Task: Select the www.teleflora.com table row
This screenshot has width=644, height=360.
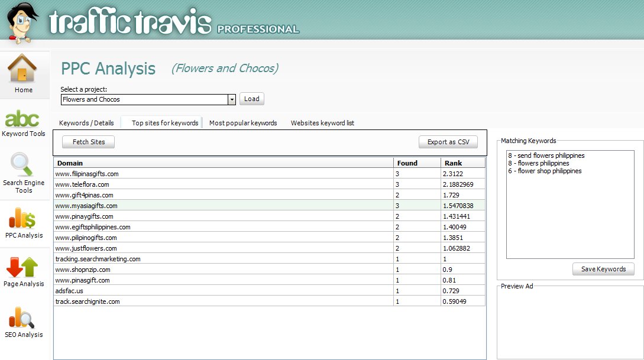Action: pyautogui.click(x=224, y=184)
